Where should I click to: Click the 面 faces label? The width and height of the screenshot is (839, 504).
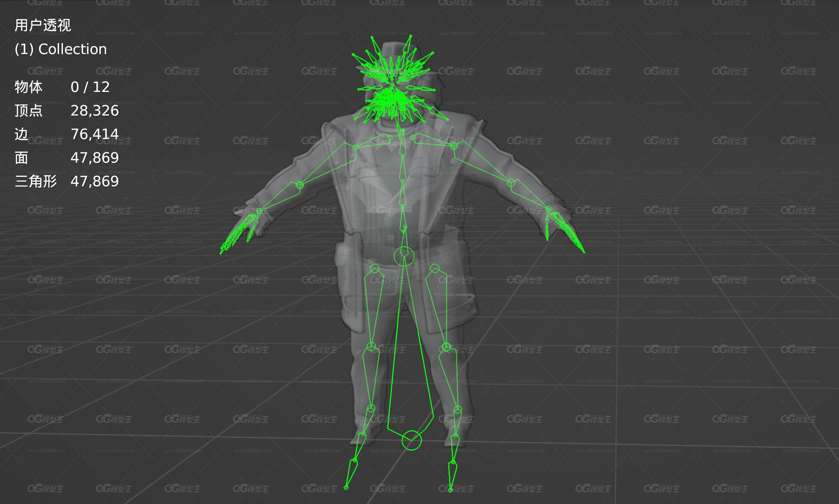[x=22, y=158]
